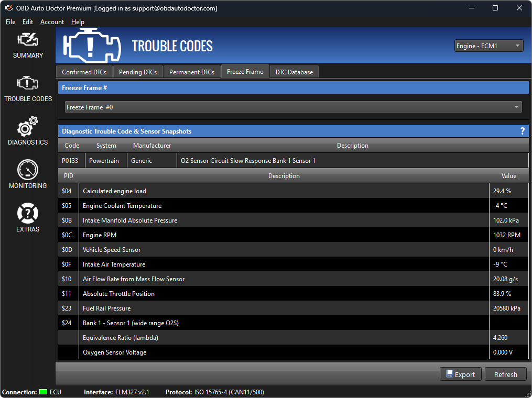
Task: Select Air Flow Rate from Mass Flow Sensor
Action: 293,279
